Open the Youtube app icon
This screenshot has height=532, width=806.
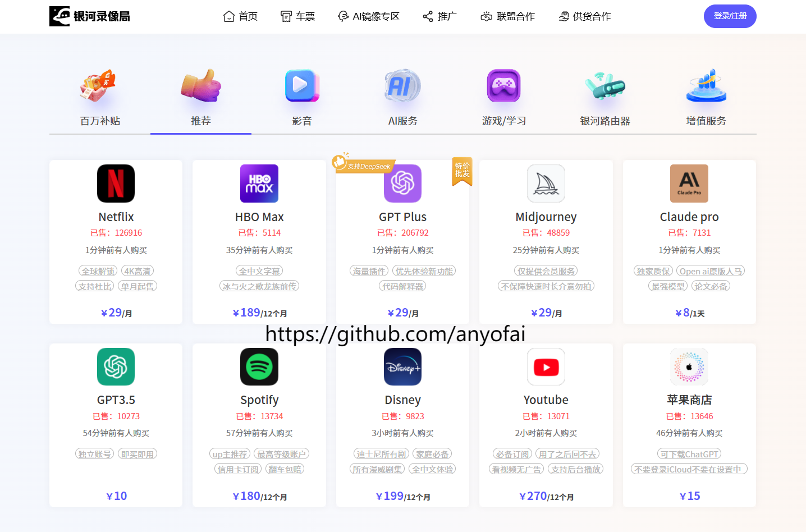[546, 366]
